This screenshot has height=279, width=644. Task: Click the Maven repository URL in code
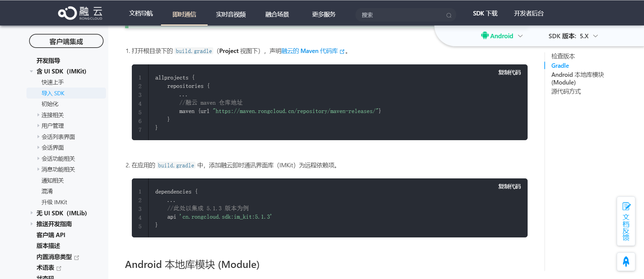point(296,111)
